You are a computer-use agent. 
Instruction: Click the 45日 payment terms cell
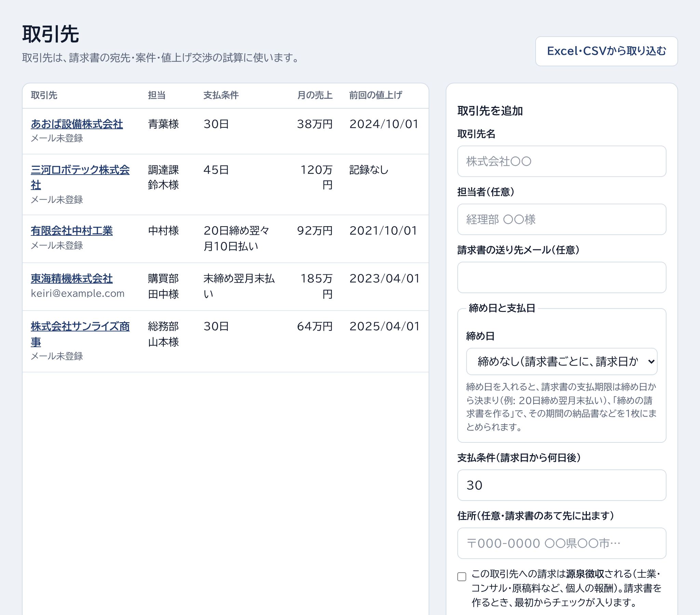click(216, 169)
